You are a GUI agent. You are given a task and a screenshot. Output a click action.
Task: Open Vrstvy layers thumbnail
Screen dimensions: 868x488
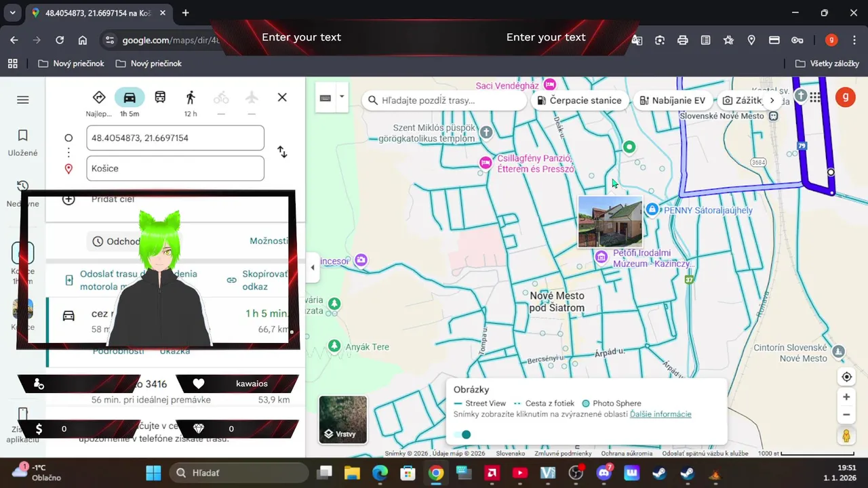click(343, 420)
